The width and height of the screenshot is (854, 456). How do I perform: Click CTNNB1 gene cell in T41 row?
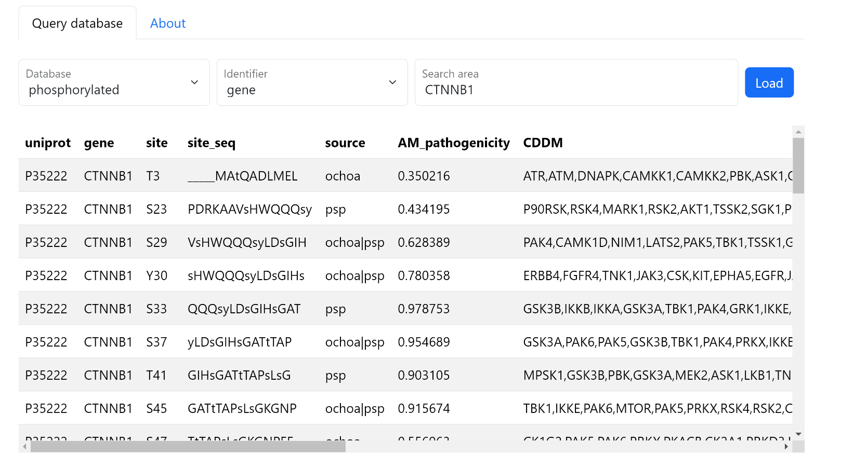click(108, 375)
